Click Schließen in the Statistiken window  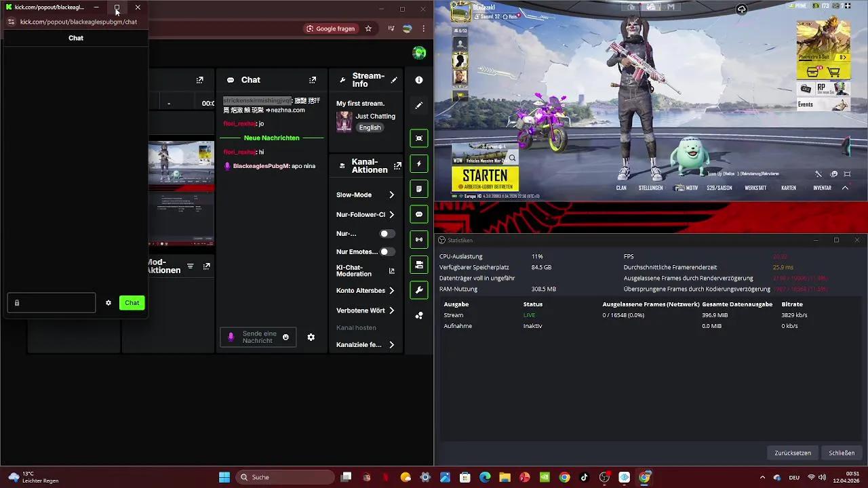coord(842,453)
